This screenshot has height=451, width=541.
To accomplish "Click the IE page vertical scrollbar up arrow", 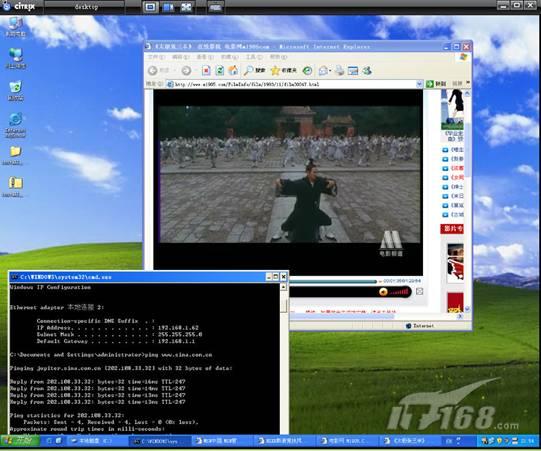I will 468,93.
